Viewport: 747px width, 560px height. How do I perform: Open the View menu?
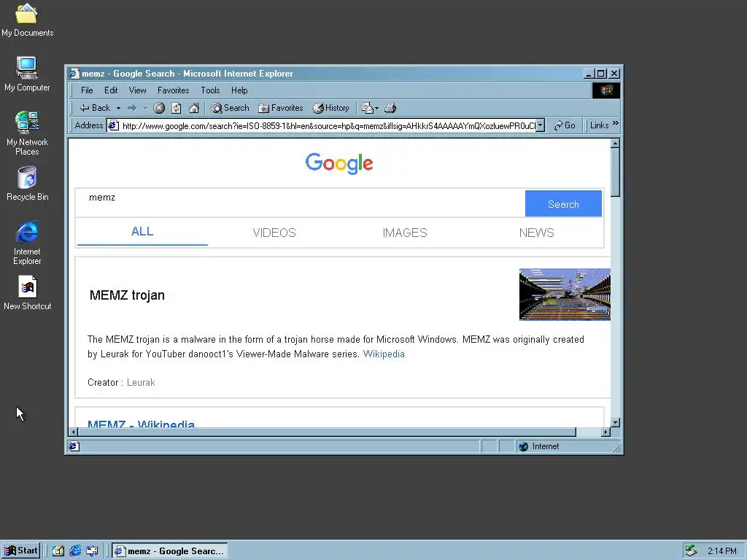[137, 90]
